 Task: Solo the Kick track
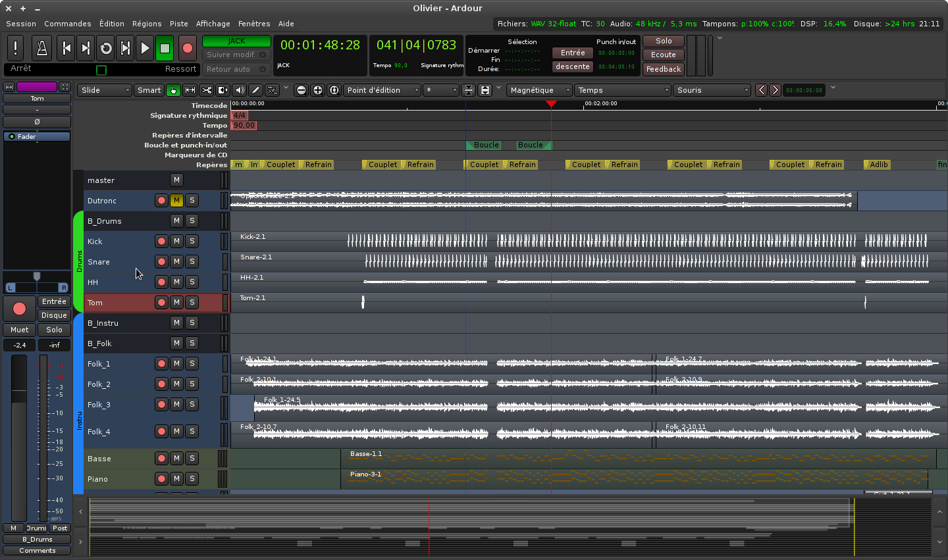pyautogui.click(x=192, y=241)
